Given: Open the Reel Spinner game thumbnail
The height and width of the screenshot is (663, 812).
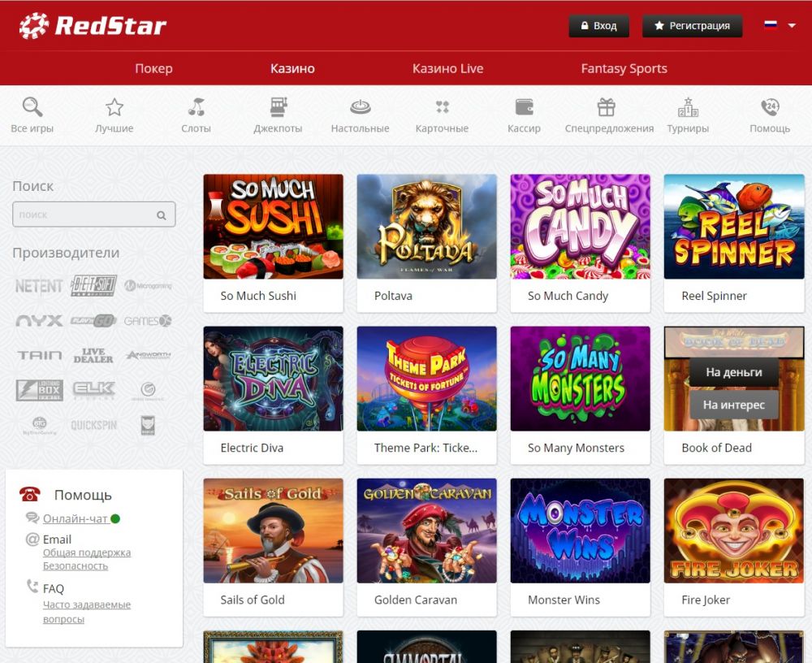Looking at the screenshot, I should point(734,227).
